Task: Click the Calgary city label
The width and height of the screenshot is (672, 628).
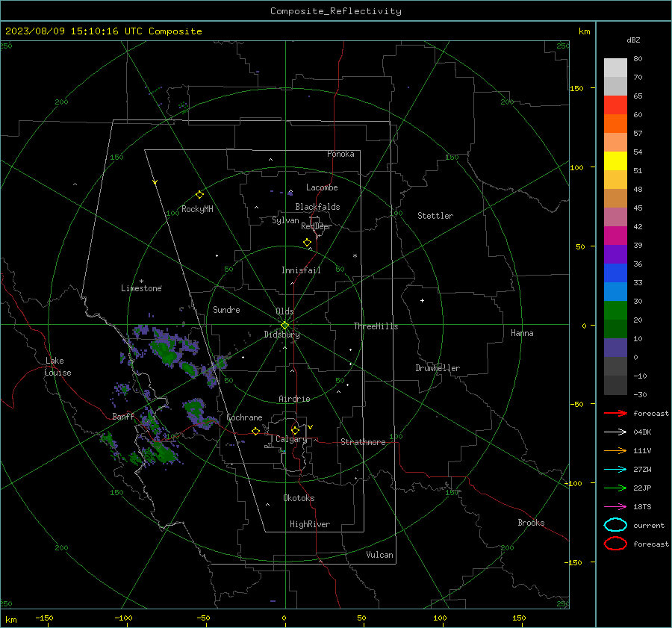Action: [291, 439]
